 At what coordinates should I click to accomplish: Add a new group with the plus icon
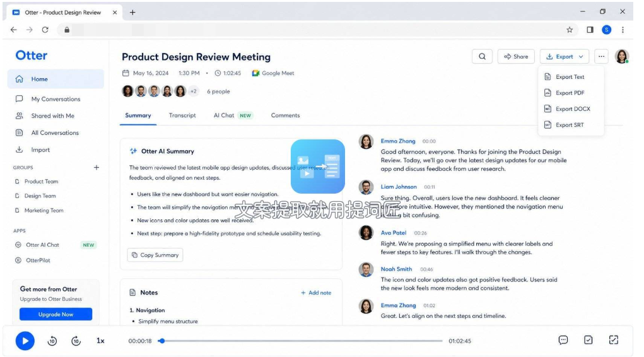pos(97,167)
